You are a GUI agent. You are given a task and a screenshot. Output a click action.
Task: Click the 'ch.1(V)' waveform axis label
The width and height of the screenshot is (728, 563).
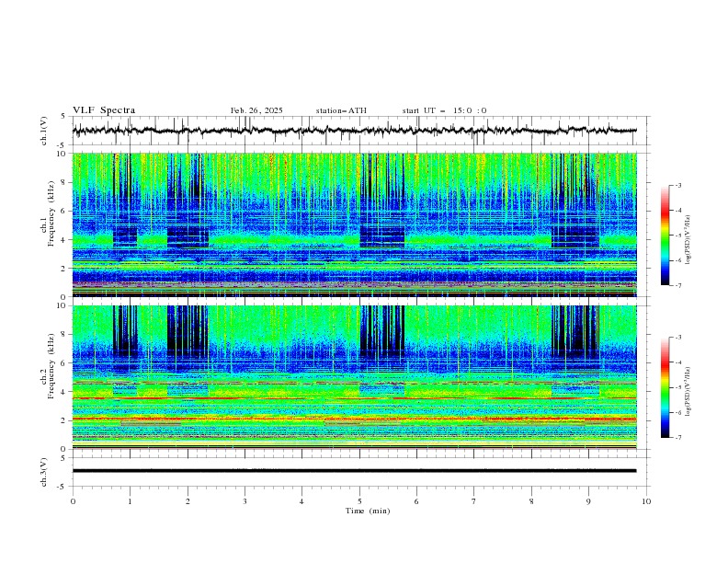coord(44,131)
